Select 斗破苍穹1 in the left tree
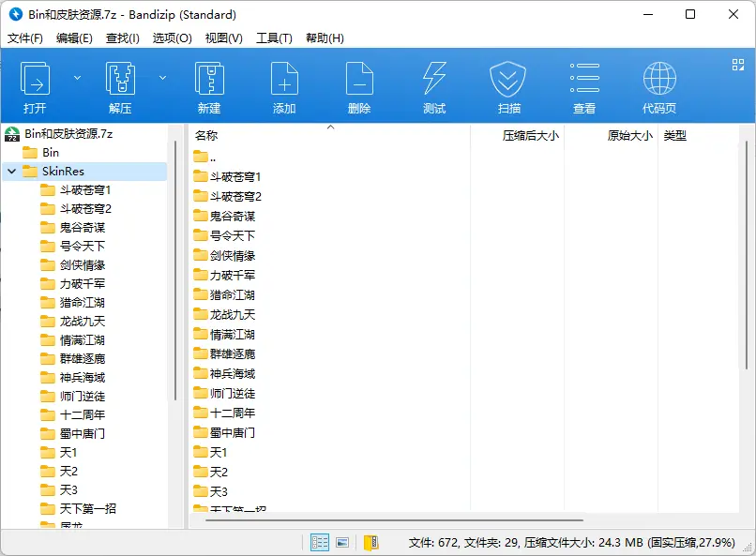This screenshot has width=756, height=556. pyautogui.click(x=85, y=189)
